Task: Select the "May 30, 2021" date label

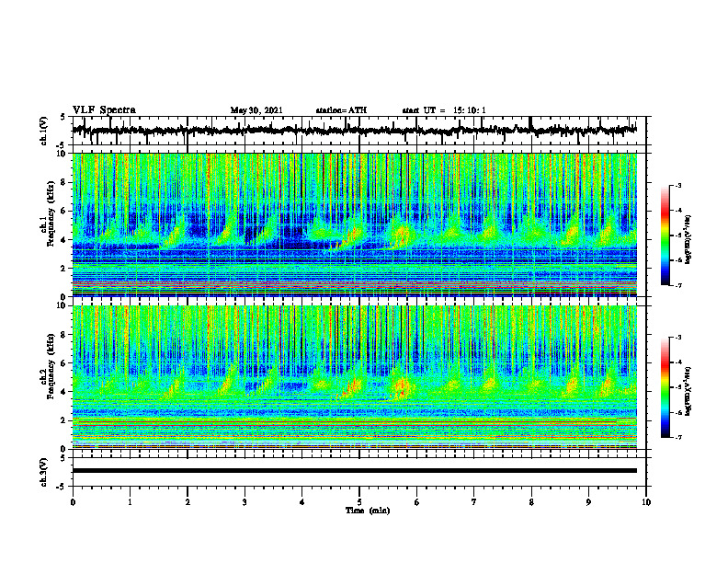Action: tap(256, 110)
